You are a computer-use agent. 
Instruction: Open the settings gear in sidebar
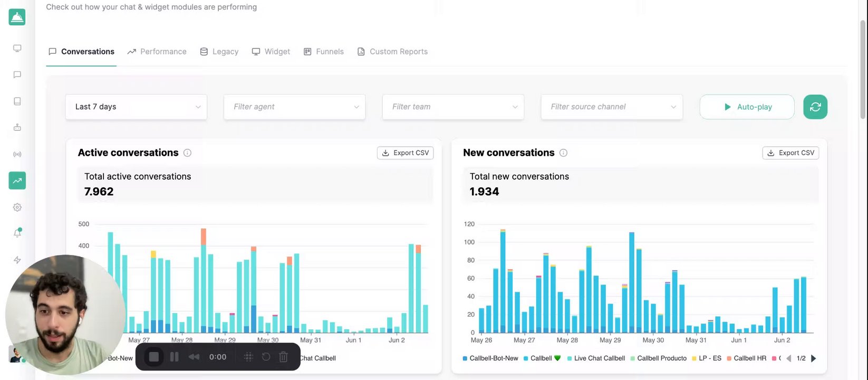17,207
